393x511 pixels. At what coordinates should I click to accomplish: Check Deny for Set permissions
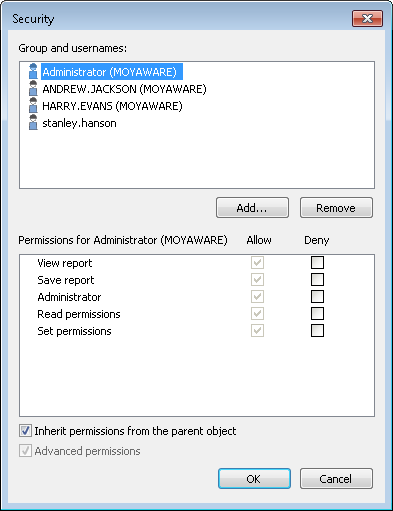click(x=317, y=331)
